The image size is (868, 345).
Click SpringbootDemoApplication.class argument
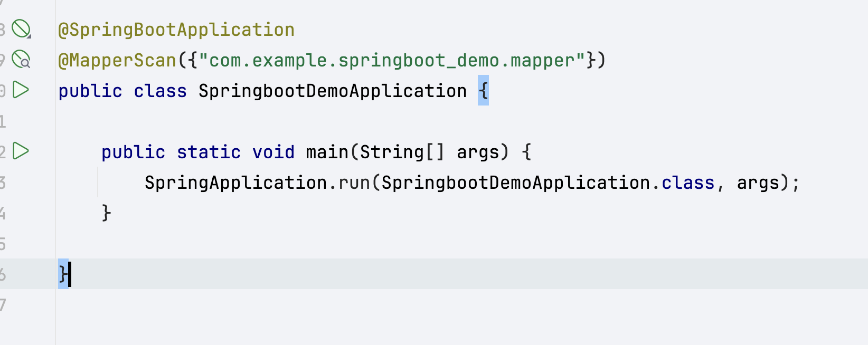548,183
